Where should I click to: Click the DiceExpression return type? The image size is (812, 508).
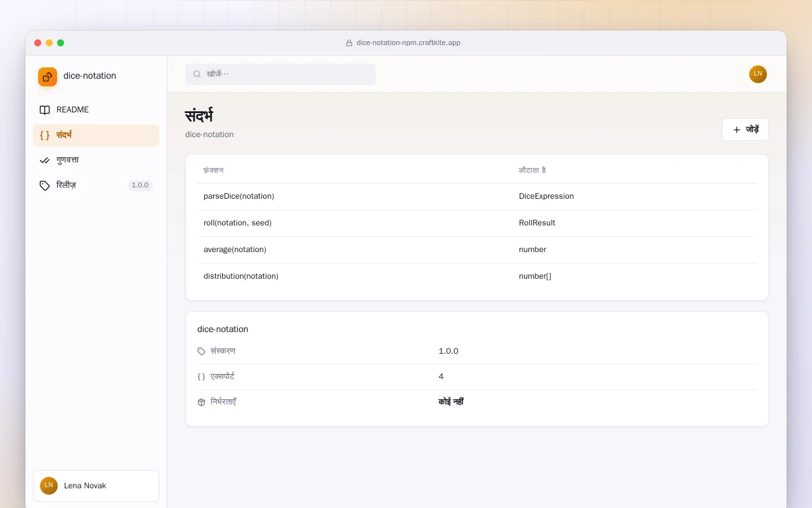point(546,196)
